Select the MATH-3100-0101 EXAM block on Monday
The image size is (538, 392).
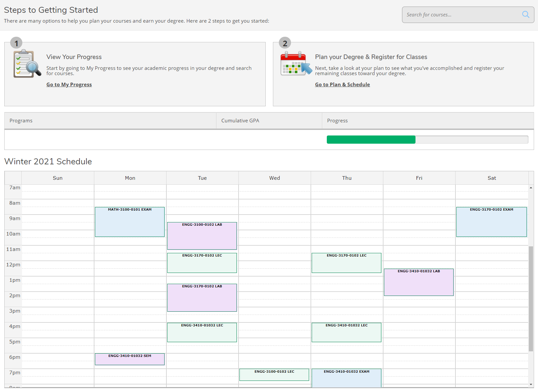point(130,222)
